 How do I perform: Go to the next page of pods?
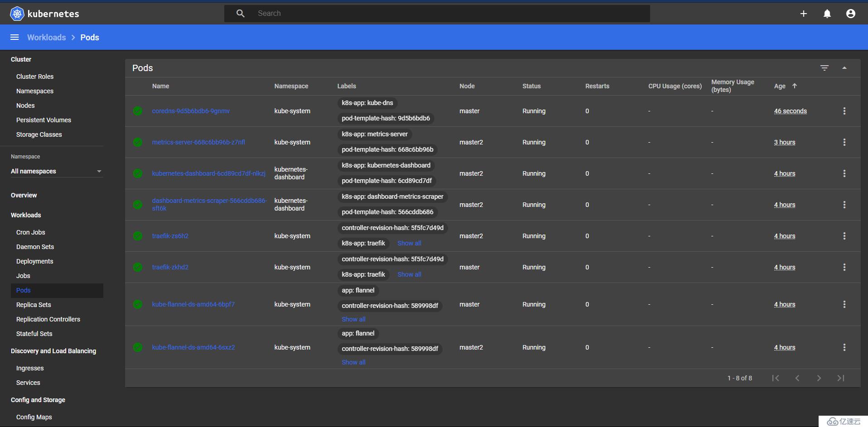(x=819, y=378)
